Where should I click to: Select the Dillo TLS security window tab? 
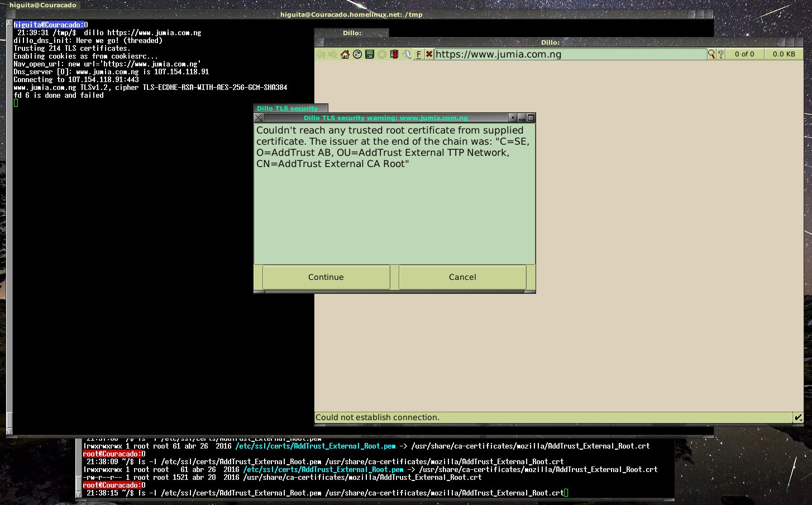click(290, 108)
